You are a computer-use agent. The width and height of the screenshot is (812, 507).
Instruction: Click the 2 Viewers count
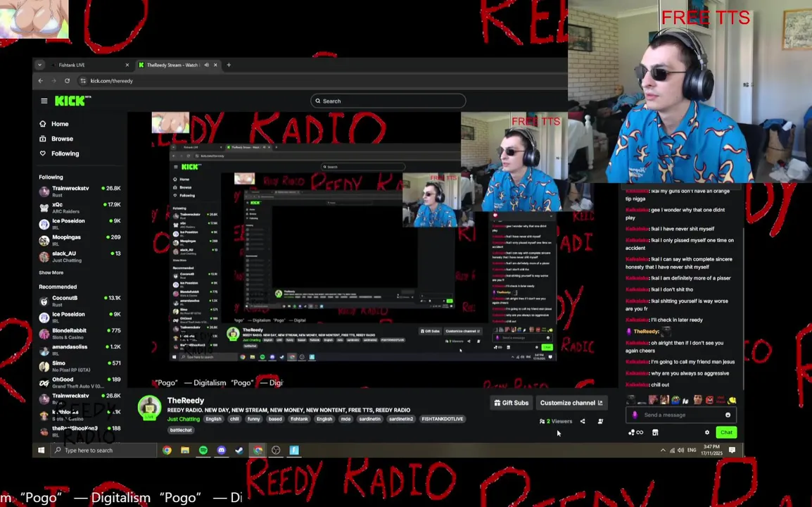[x=556, y=422]
